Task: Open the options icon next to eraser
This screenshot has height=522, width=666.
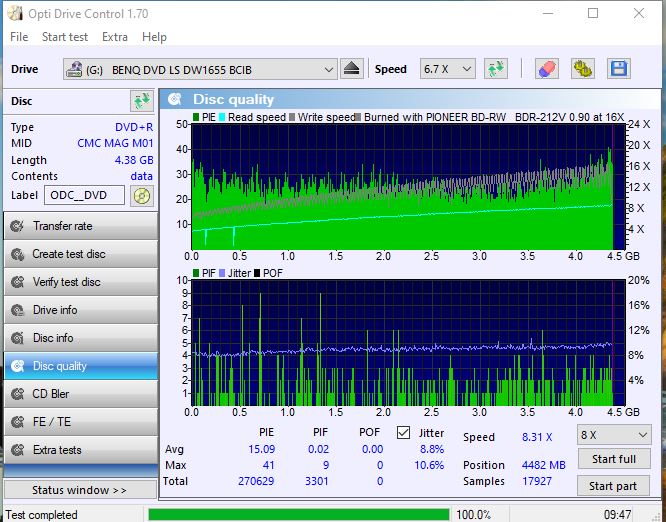Action: point(582,69)
